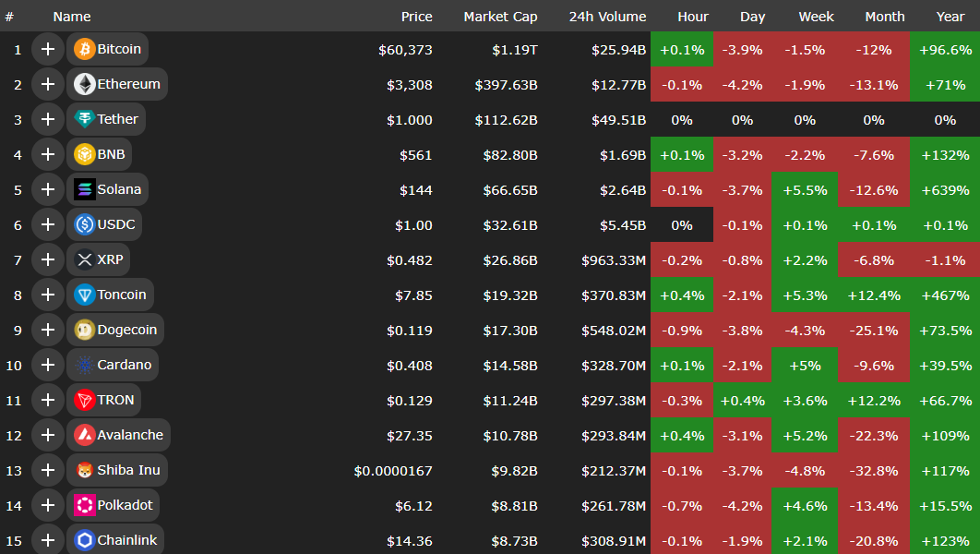Toggle the plus button beside XRP

(x=48, y=259)
